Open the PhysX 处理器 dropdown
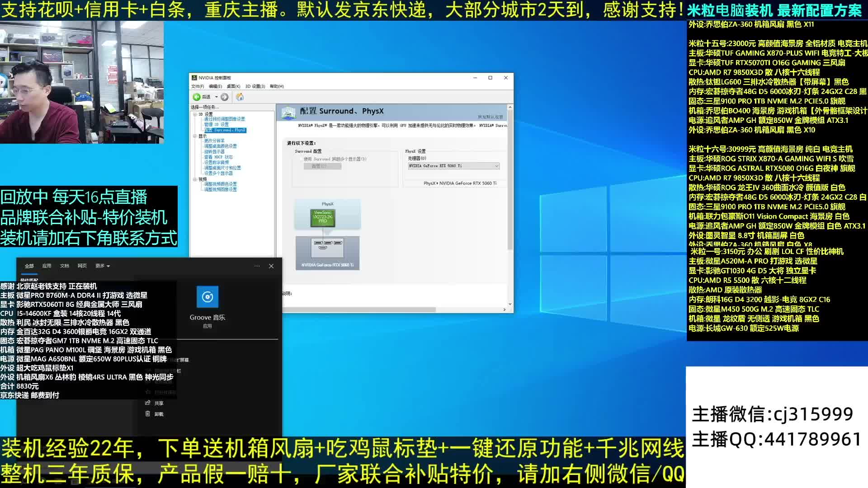868x488 pixels. pyautogui.click(x=453, y=166)
